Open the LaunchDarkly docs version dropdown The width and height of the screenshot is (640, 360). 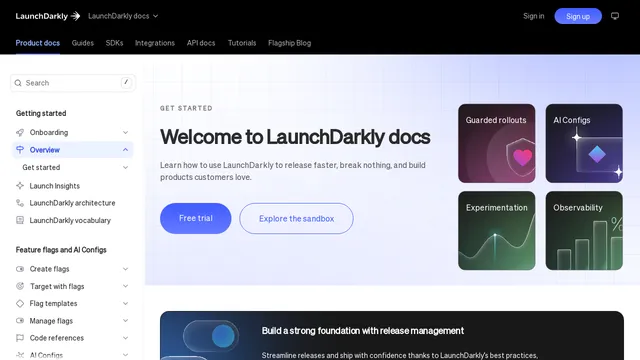123,16
